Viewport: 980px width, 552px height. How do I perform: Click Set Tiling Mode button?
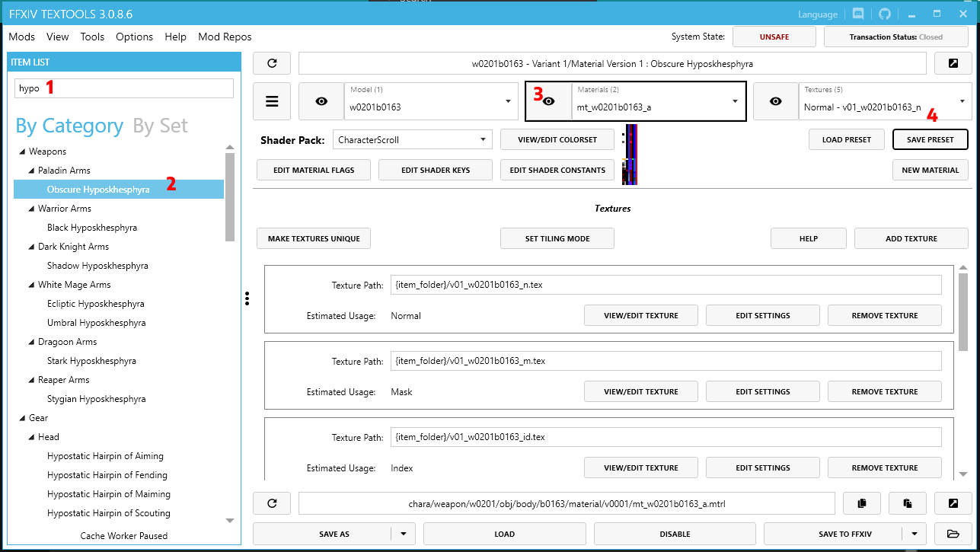tap(557, 239)
